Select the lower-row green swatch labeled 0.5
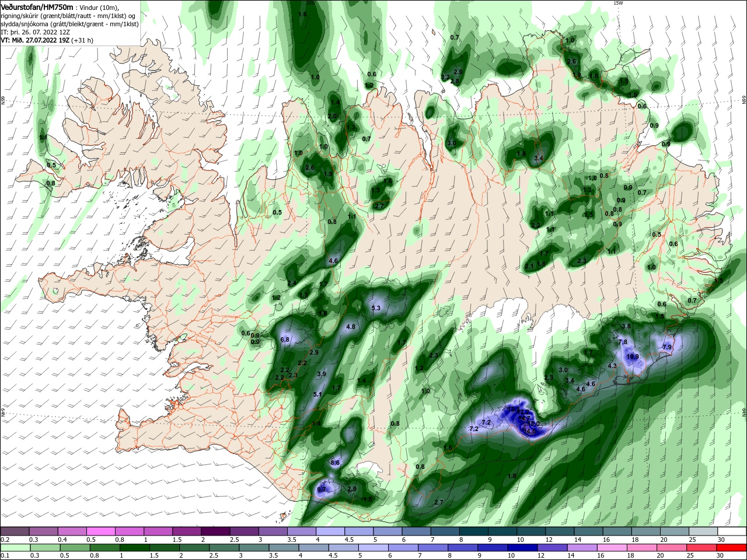Viewport: 747px width, 560px height. coord(75,547)
